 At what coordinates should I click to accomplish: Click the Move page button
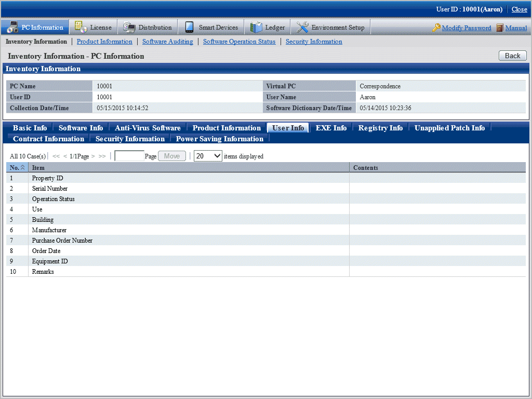[172, 156]
